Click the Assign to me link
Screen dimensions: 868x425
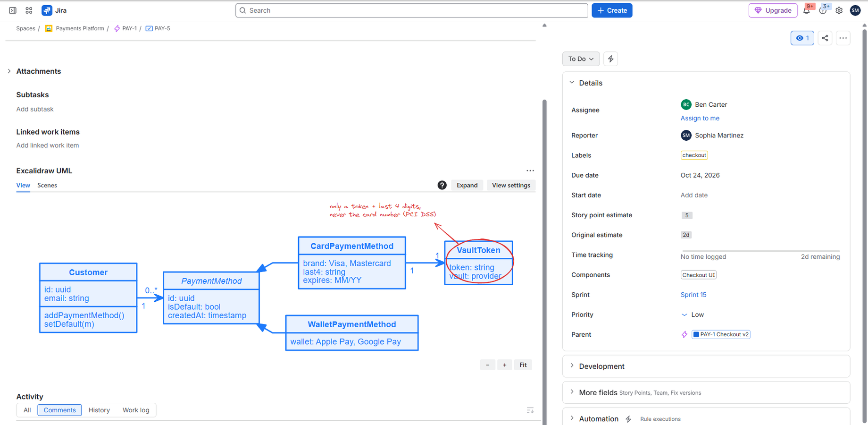click(x=700, y=118)
